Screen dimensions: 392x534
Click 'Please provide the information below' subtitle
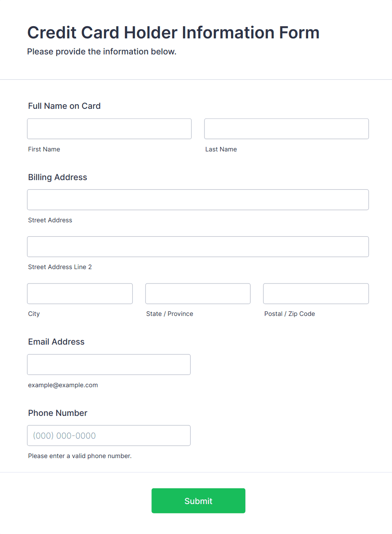point(102,52)
